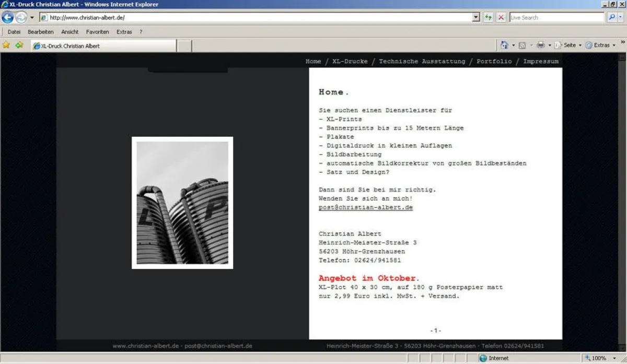Image resolution: width=627 pixels, height=364 pixels.
Task: Open the Favorites Center star icon
Action: [6, 45]
